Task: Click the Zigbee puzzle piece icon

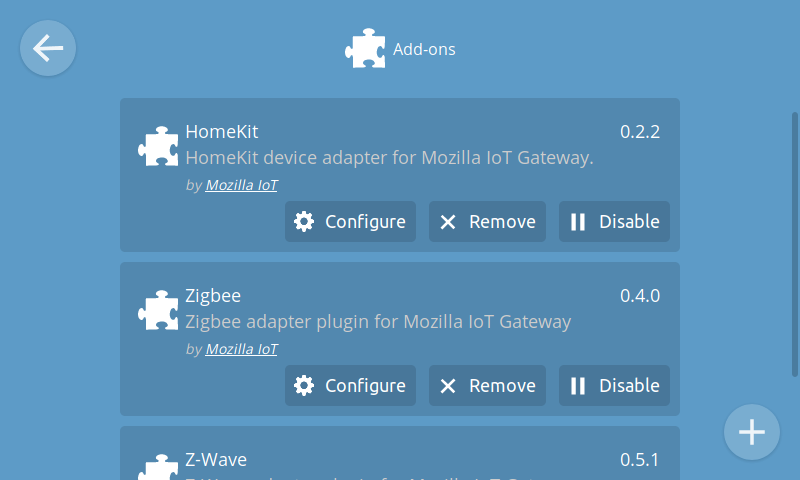Action: tap(158, 311)
